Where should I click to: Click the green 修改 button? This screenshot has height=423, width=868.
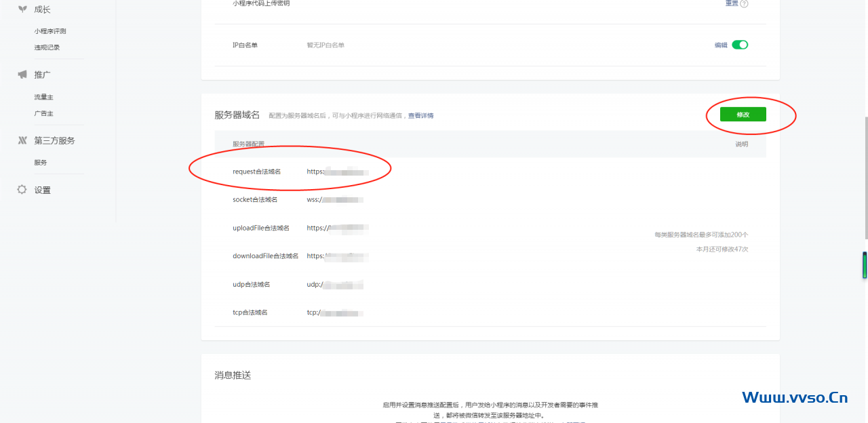click(x=743, y=115)
